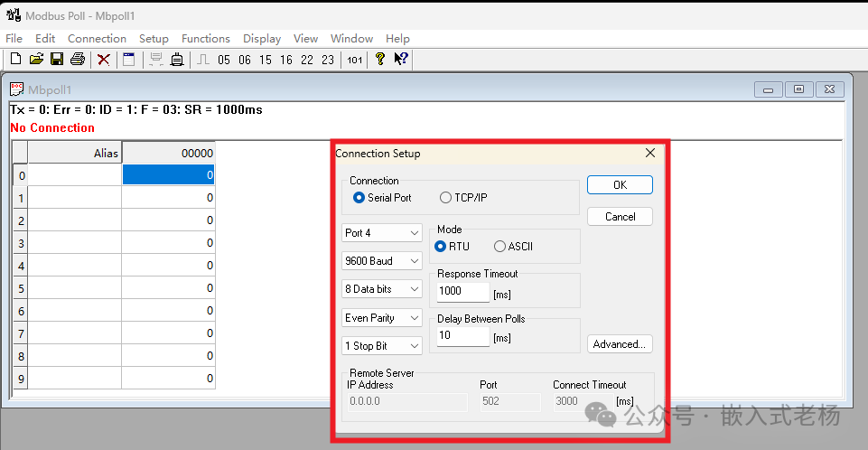Select function 22 mask write register
Viewport: 868px width, 450px height.
[307, 60]
